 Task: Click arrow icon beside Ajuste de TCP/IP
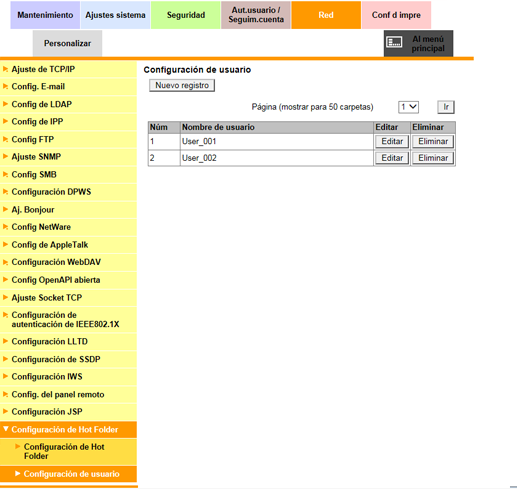(5, 69)
